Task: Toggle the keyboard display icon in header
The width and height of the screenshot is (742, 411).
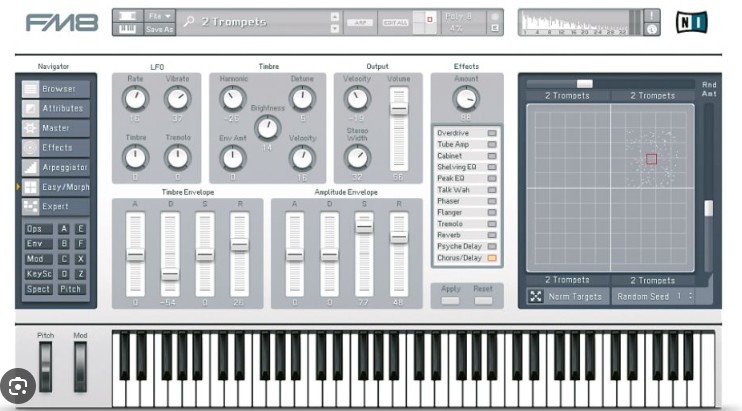Action: coord(127,29)
